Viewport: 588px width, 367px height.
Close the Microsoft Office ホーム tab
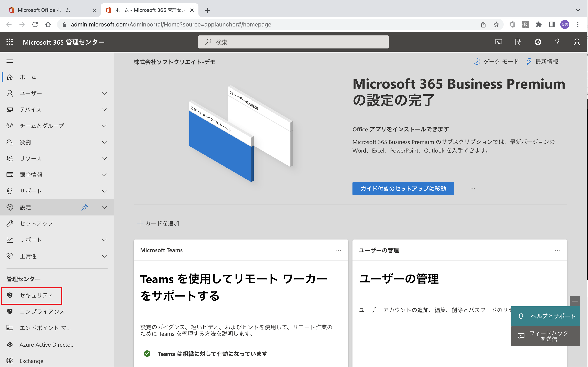pos(95,10)
